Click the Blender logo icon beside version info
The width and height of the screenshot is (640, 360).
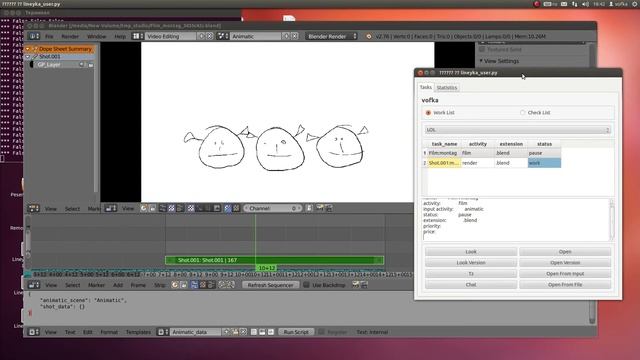(x=369, y=36)
